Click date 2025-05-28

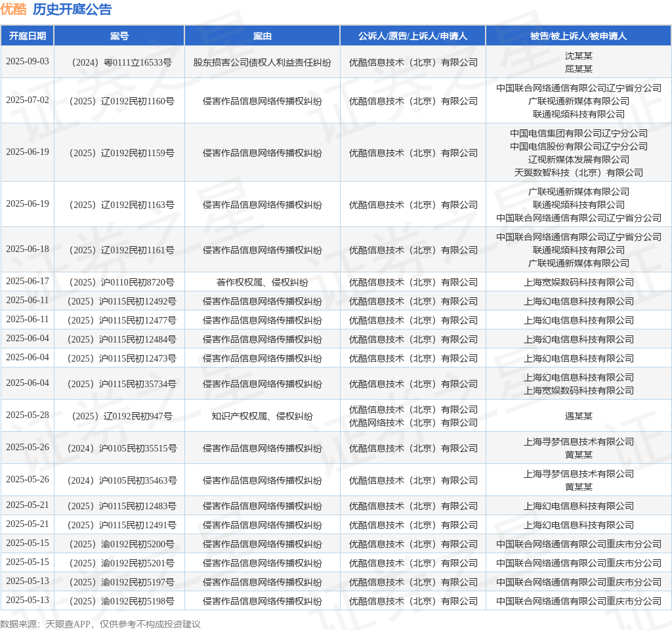28,415
